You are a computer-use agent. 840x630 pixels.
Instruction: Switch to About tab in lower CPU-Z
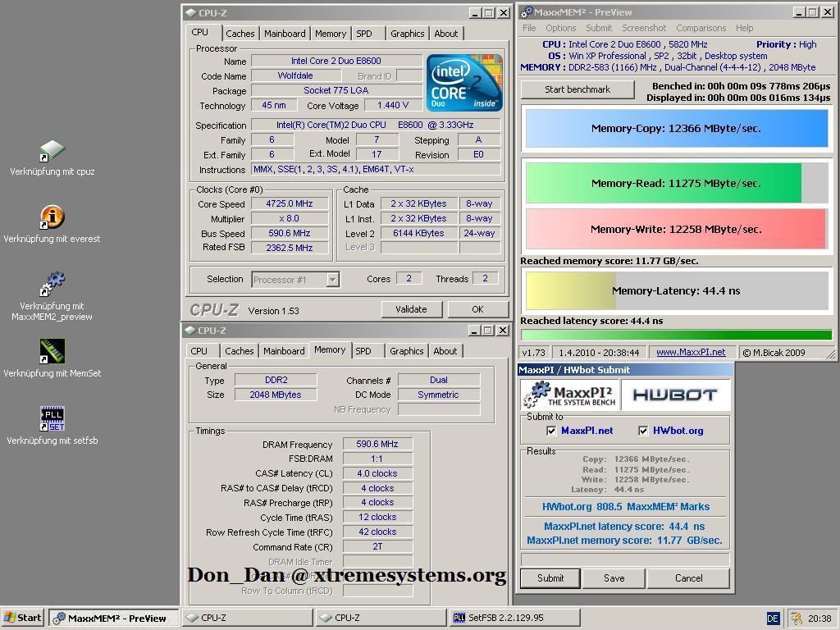[x=445, y=351]
